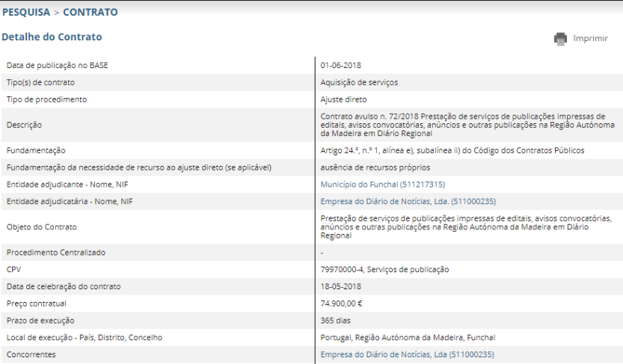Image resolution: width=623 pixels, height=364 pixels.
Task: Click Prazo de execução label
Action: 40,321
